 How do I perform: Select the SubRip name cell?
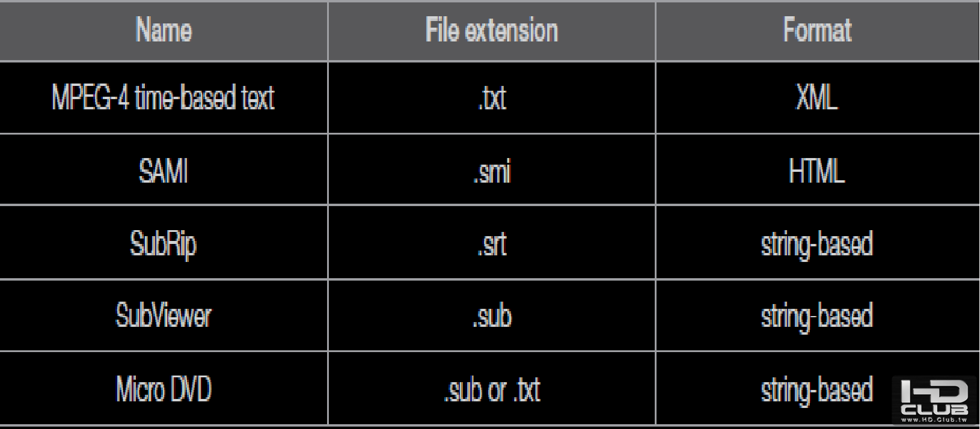(164, 243)
